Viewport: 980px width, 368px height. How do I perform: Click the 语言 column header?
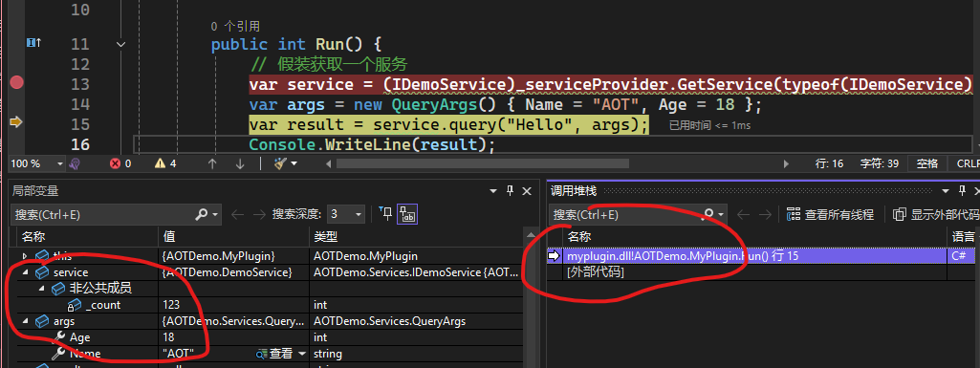point(963,237)
